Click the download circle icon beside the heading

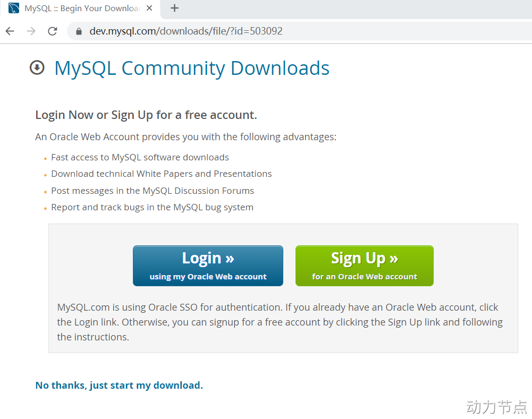pos(37,67)
